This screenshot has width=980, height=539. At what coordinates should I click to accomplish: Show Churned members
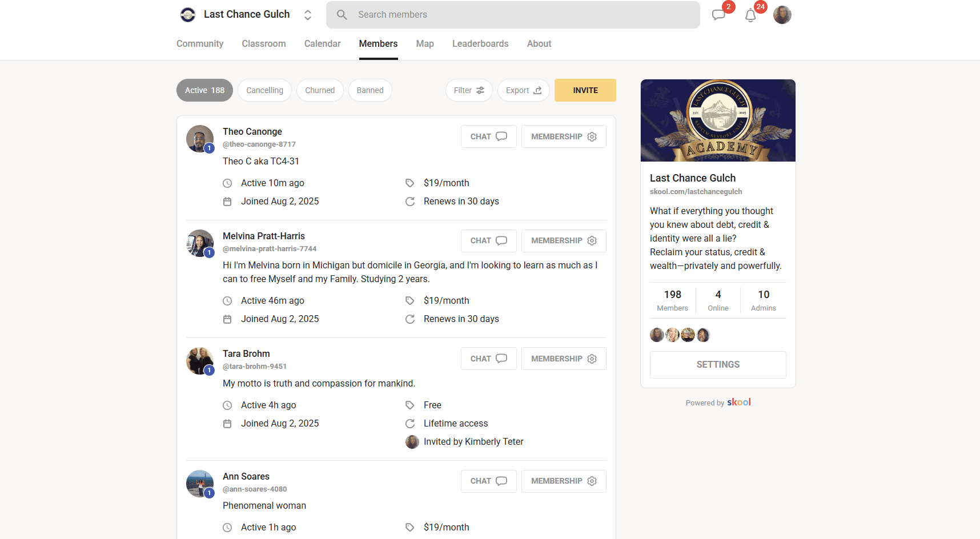[320, 90]
